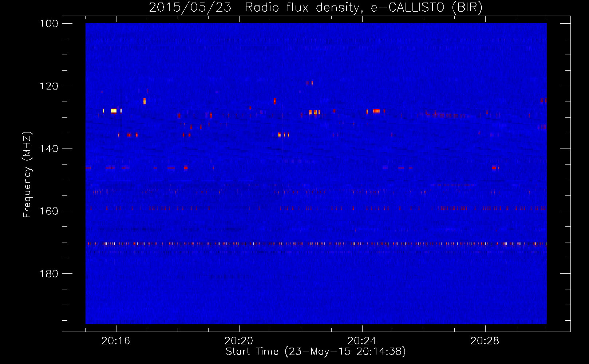Viewport: 589px width, 364px height.
Task: Click the time tick label '20:16'
Action: [116, 341]
